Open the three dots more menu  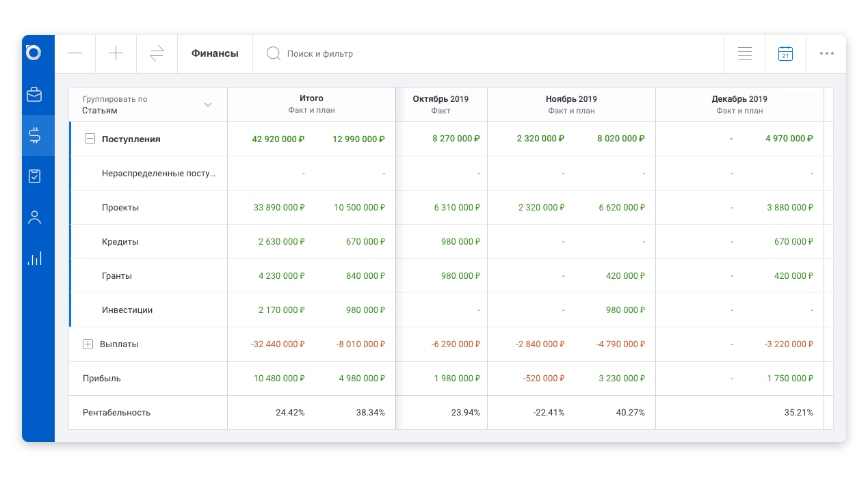[826, 53]
